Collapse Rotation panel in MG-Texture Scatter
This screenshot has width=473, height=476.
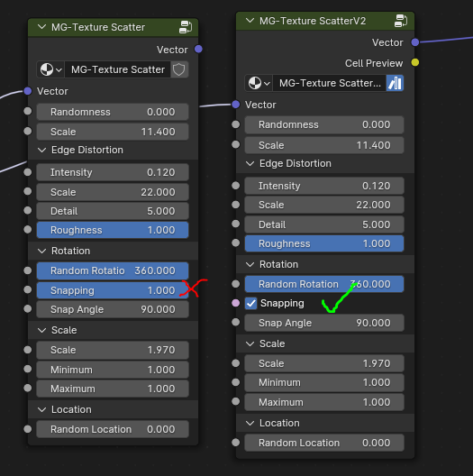coord(41,251)
